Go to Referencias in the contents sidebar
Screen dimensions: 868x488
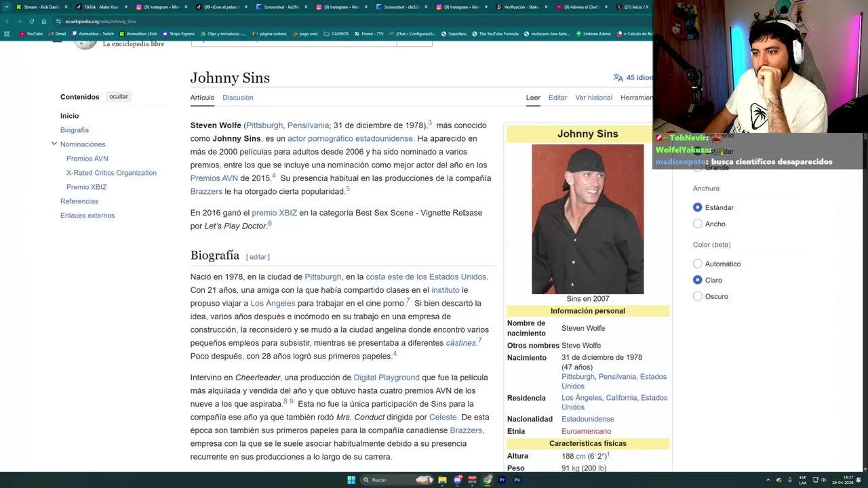[79, 201]
